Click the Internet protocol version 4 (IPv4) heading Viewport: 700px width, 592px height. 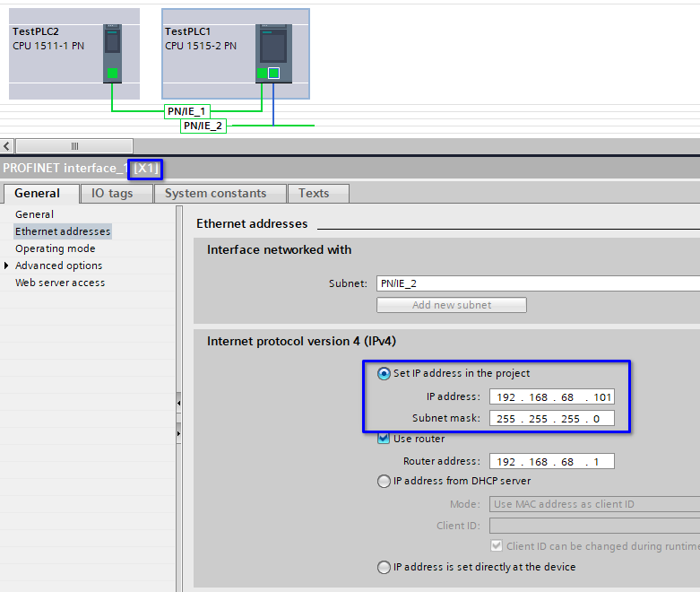click(x=301, y=342)
